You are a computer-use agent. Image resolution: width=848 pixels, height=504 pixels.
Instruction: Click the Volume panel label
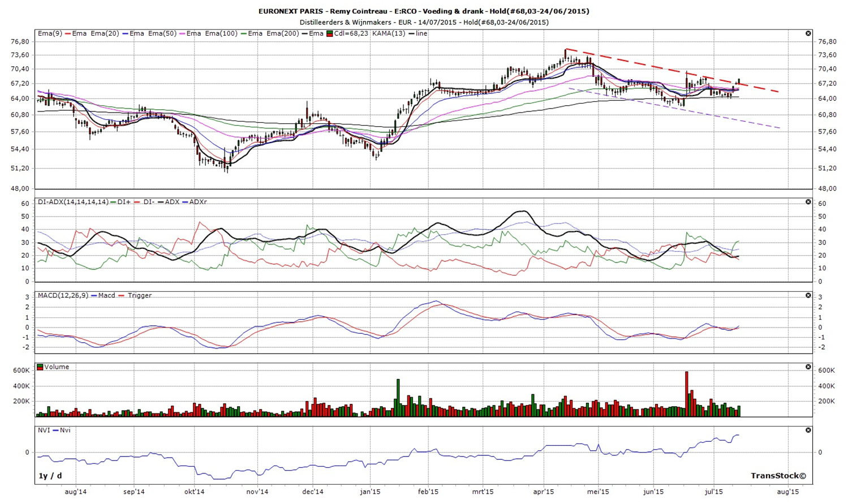57,367
